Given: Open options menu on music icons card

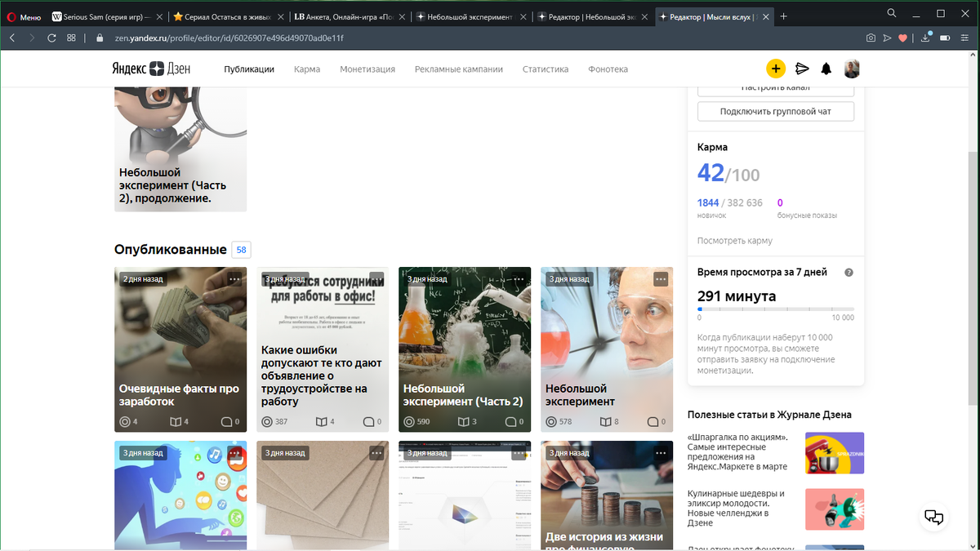Looking at the screenshot, I should tap(234, 453).
